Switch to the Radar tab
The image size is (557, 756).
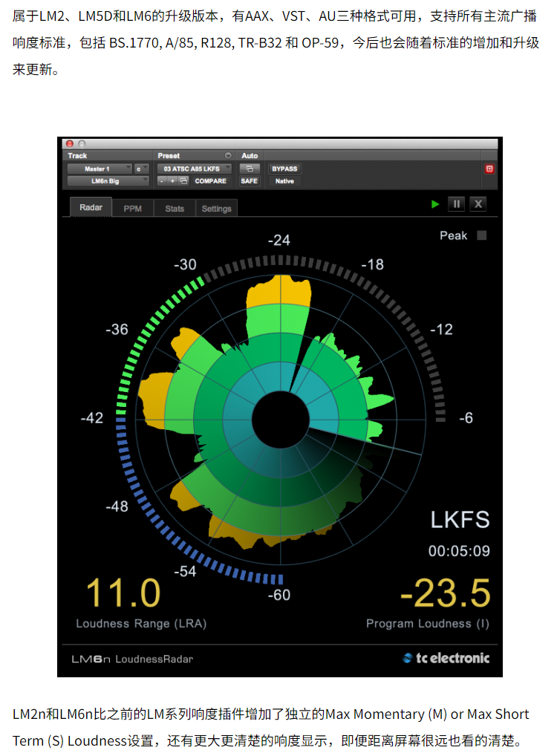91,207
